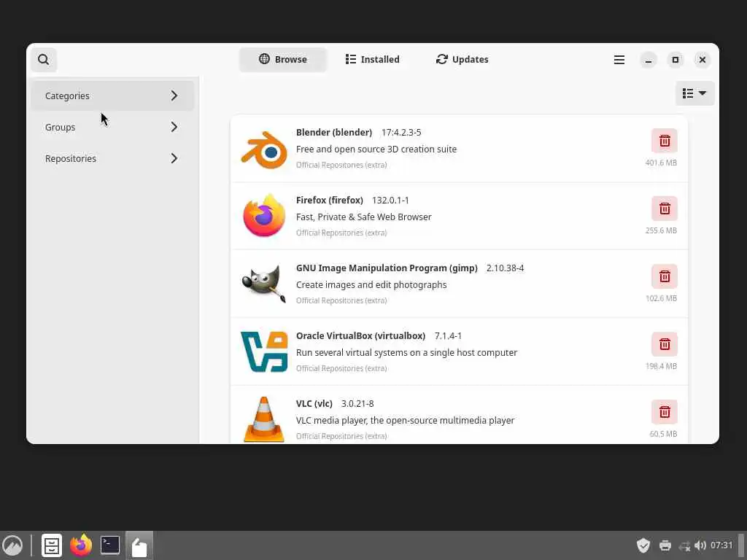Expand the Categories sidebar entry

[x=112, y=96]
